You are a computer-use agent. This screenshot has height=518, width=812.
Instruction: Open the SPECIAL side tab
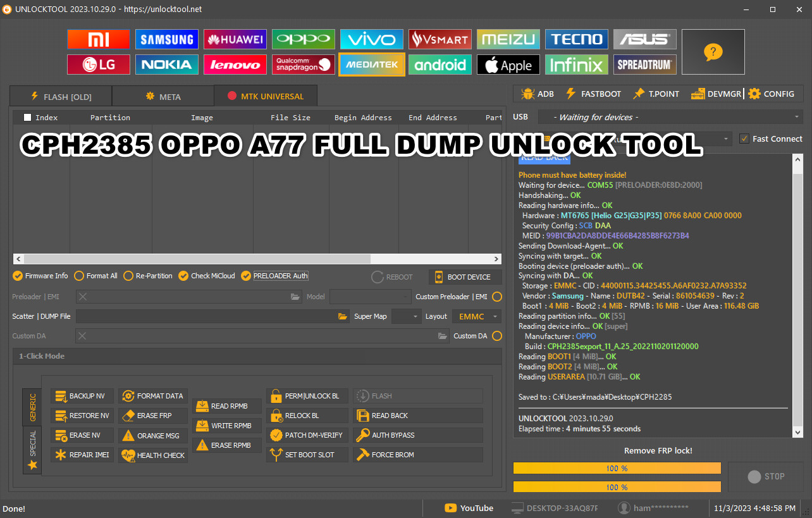tap(32, 450)
